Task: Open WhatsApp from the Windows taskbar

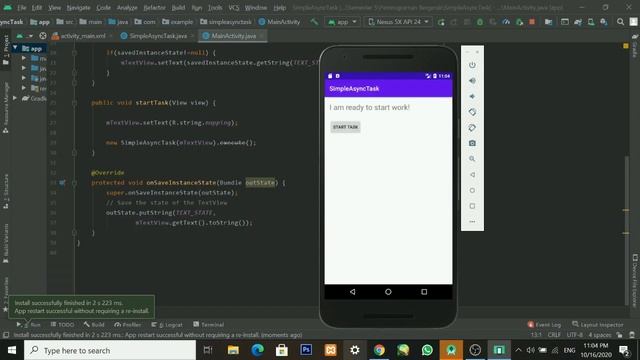Action: pyautogui.click(x=427, y=350)
